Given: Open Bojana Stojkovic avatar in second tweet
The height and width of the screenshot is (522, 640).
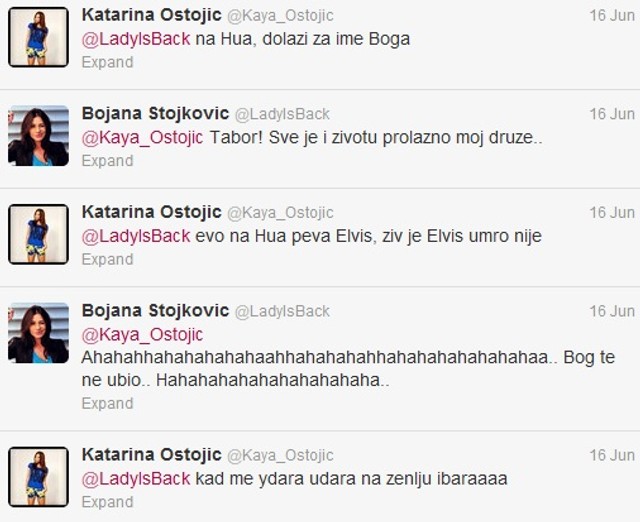Looking at the screenshot, I should [x=38, y=135].
